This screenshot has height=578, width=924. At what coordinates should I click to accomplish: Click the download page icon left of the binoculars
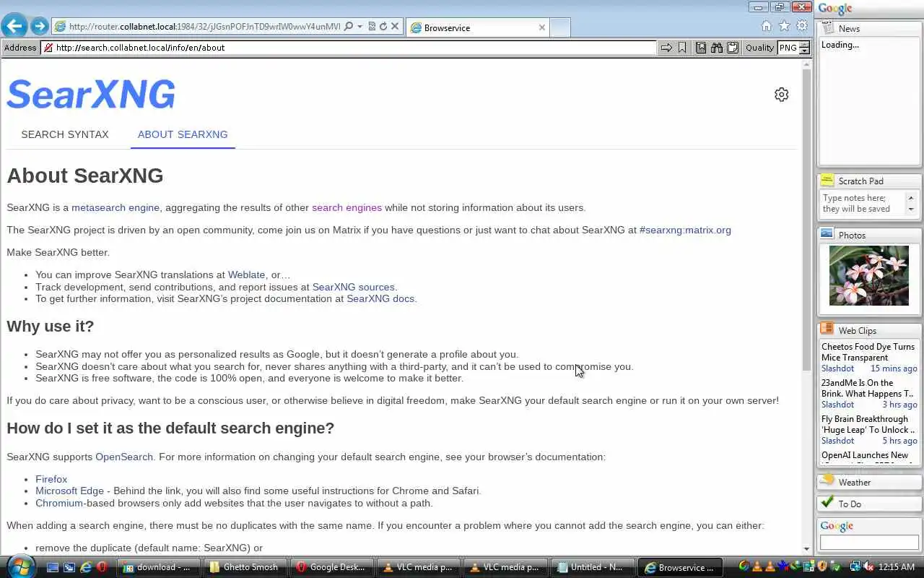click(701, 48)
